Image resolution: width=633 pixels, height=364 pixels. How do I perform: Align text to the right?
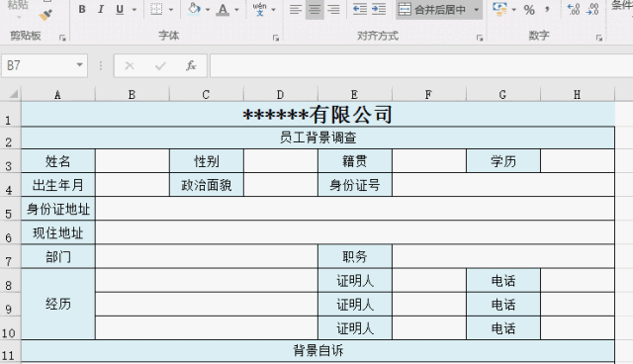[x=333, y=9]
